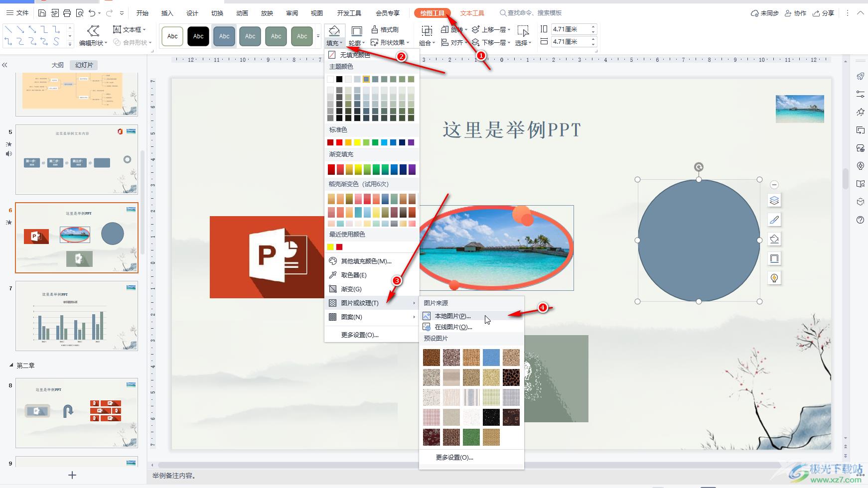Click 其他填充颜色(M)... option
The width and height of the screenshot is (868, 488).
[372, 261]
